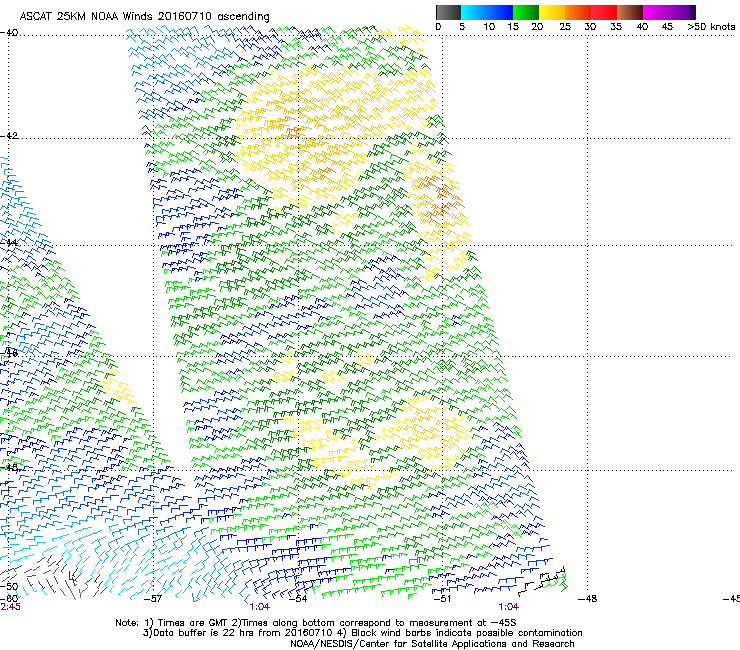Click the brown 35-40 knots legend swatch
The height and width of the screenshot is (650, 740).
630,12
